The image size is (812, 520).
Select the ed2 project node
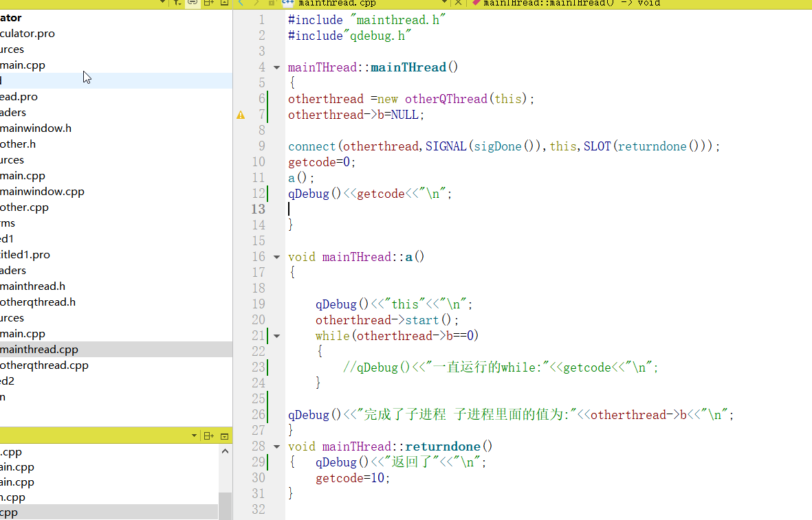point(8,381)
